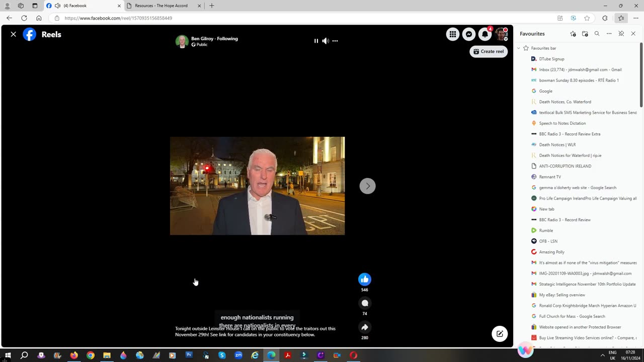The height and width of the screenshot is (362, 644).
Task: Open DTube Signup favourite
Action: click(x=551, y=59)
